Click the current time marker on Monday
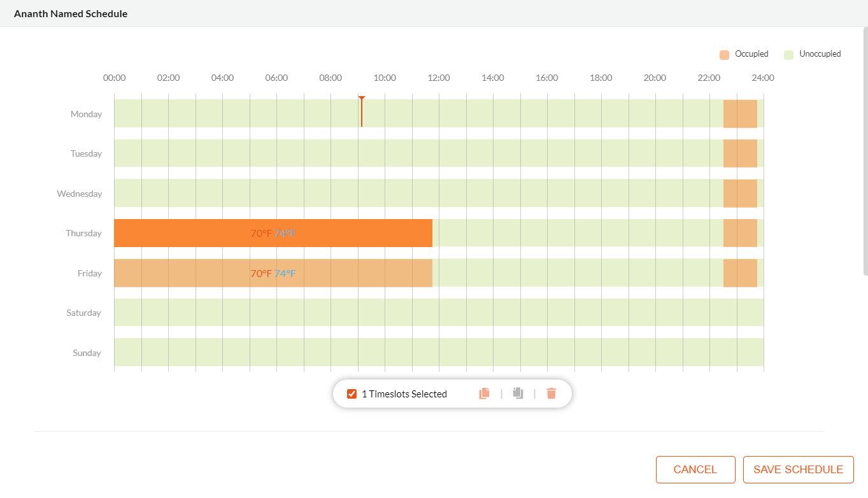The height and width of the screenshot is (498, 868). point(362,111)
